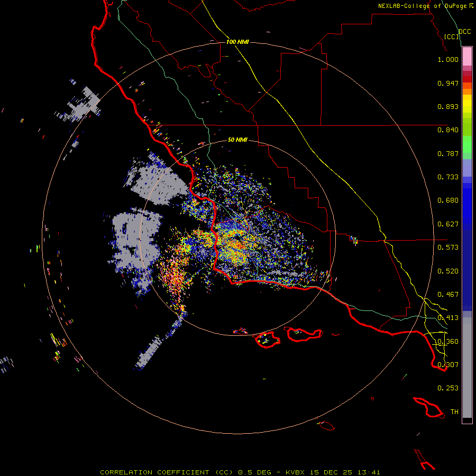The height and width of the screenshot is (476, 476).
Task: Click the TH threshold label
Action: pyautogui.click(x=454, y=412)
